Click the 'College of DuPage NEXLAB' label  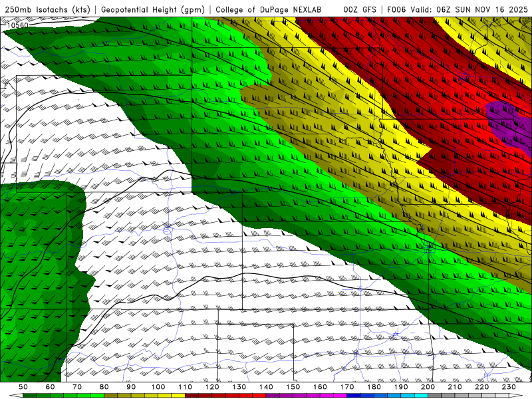click(269, 10)
